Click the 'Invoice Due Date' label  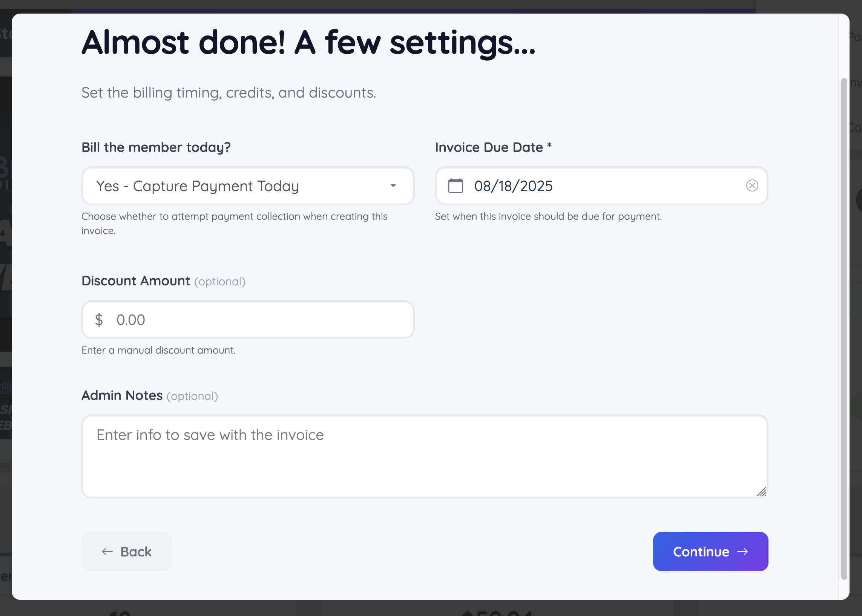coord(489,147)
